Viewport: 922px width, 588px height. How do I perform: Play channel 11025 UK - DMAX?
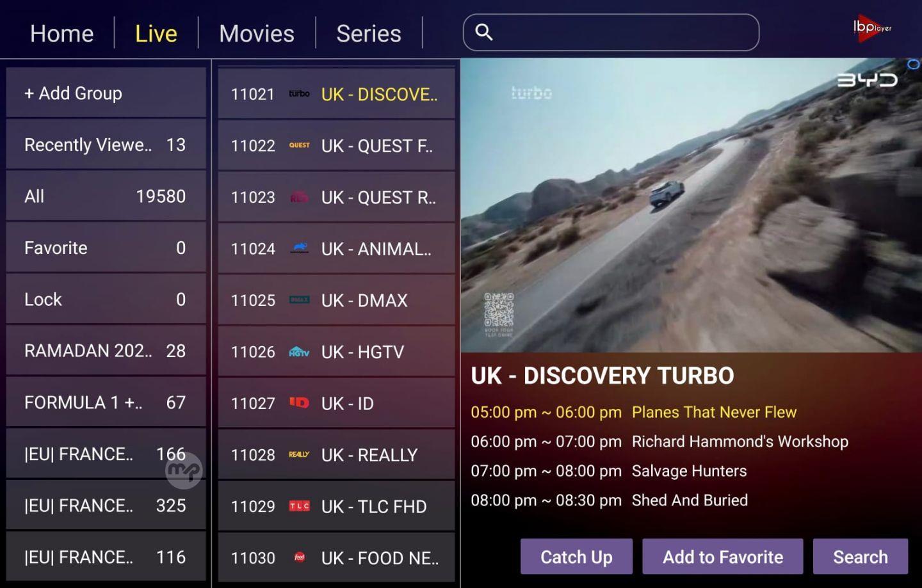pos(336,300)
